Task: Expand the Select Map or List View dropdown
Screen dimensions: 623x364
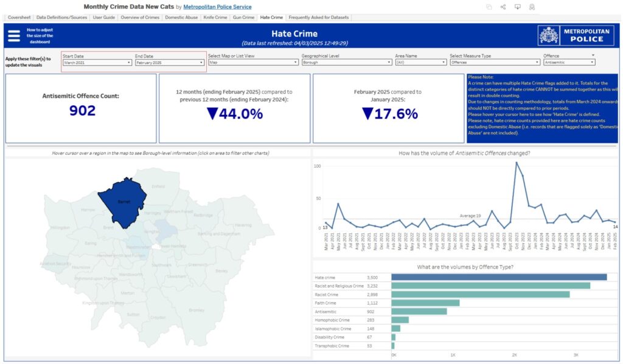Action: [253, 62]
